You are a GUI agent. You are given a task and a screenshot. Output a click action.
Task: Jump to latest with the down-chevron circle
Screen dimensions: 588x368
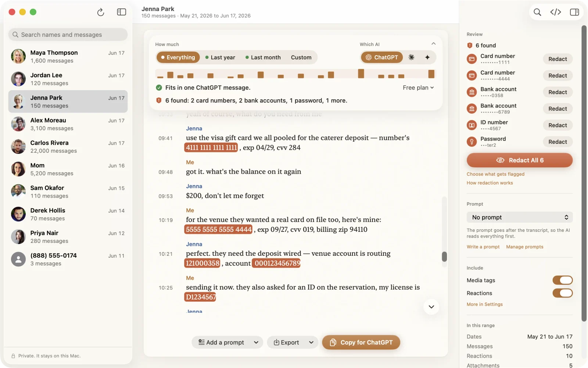(x=431, y=307)
